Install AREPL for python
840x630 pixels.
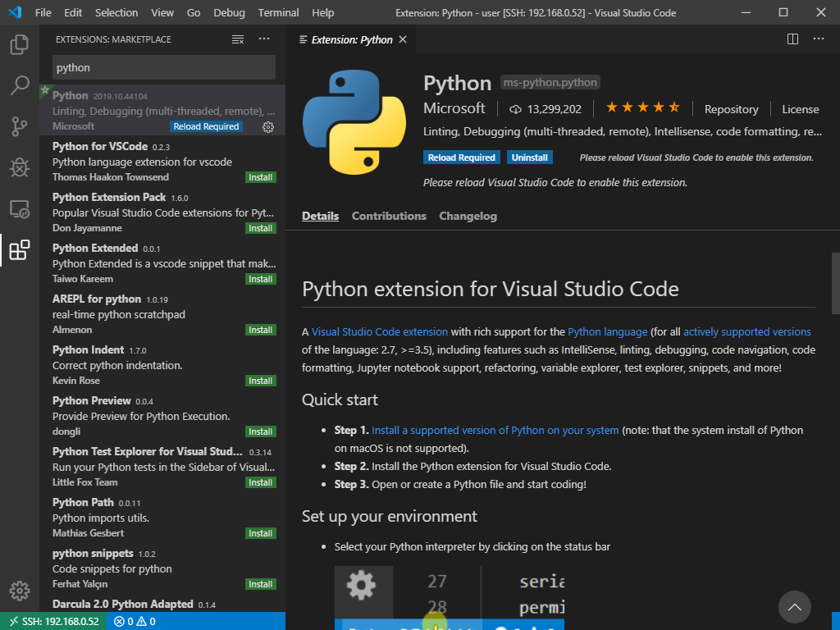tap(260, 330)
